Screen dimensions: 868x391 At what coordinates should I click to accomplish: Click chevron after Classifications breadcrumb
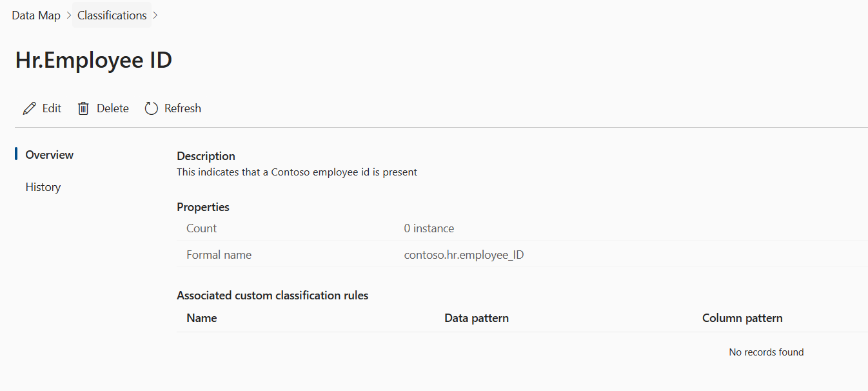[x=155, y=15]
